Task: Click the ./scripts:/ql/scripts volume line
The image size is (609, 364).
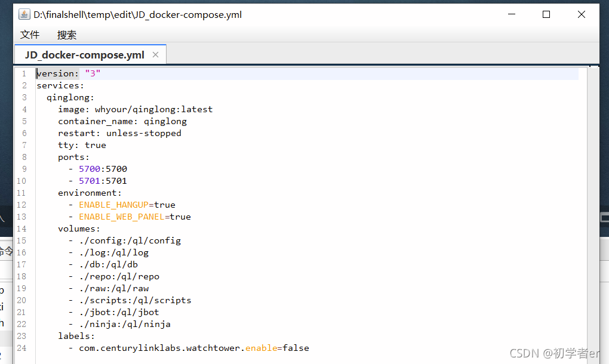Action: coord(135,300)
